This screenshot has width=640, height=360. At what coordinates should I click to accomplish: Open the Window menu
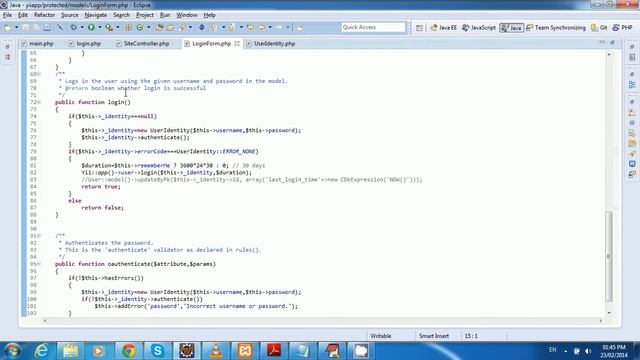pyautogui.click(x=187, y=15)
